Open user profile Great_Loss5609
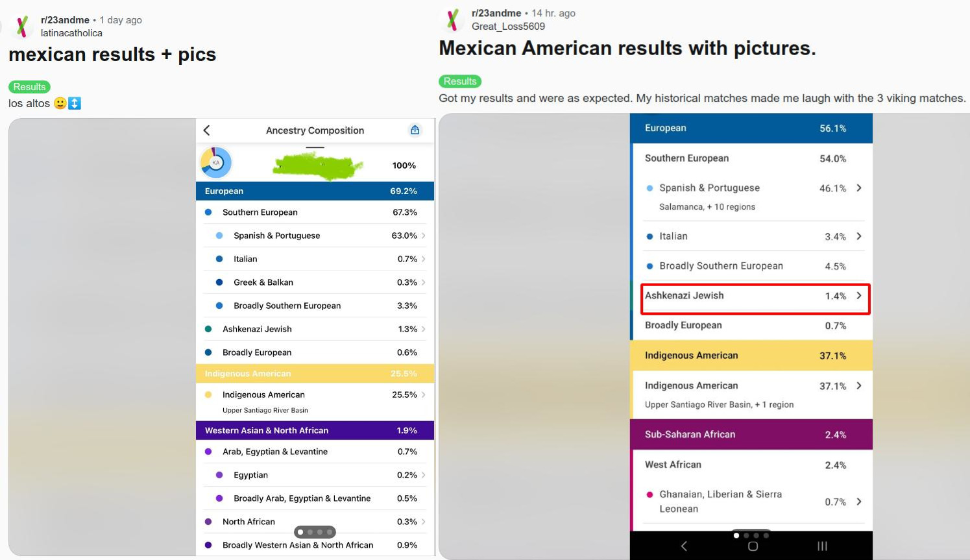Image resolution: width=970 pixels, height=560 pixels. pyautogui.click(x=508, y=27)
